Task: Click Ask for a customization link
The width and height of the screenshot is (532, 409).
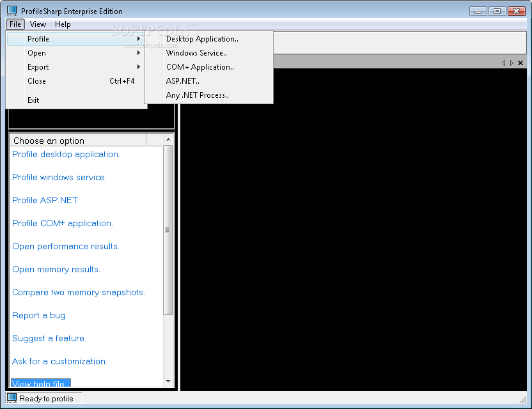Action: 59,362
